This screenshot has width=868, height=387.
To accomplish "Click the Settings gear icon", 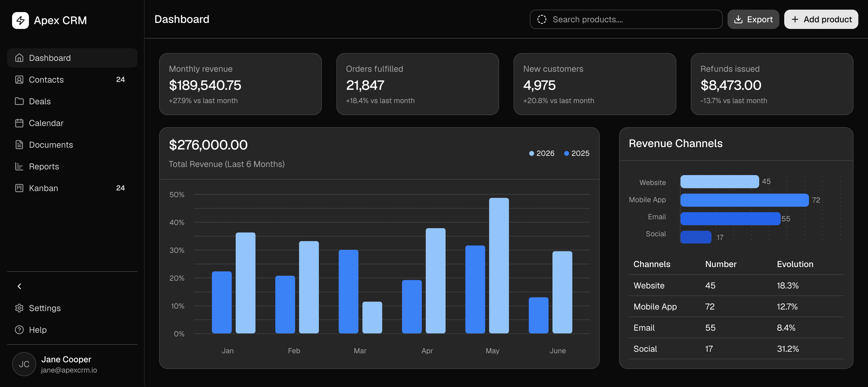I will click(19, 308).
